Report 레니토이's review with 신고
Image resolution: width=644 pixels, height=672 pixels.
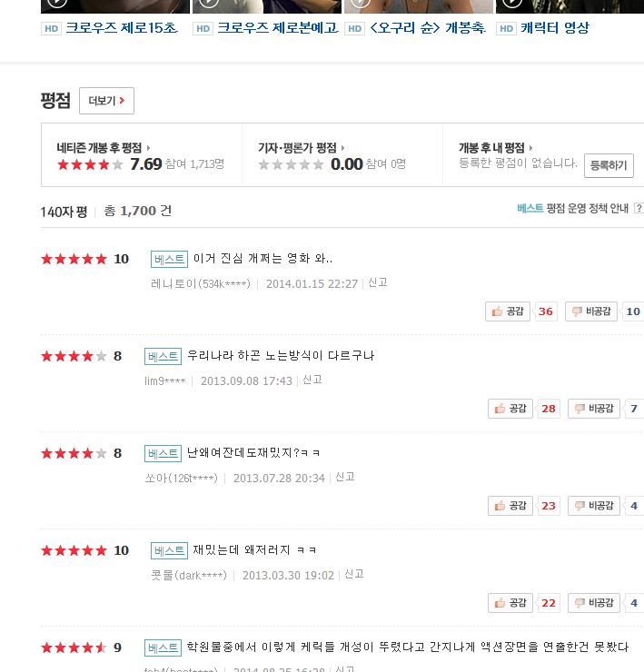pyautogui.click(x=378, y=283)
